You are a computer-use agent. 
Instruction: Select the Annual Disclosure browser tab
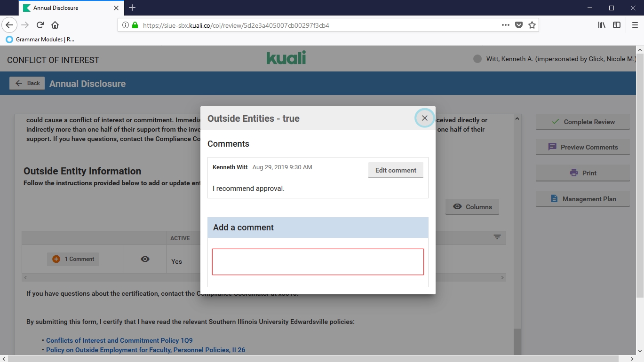(x=66, y=8)
